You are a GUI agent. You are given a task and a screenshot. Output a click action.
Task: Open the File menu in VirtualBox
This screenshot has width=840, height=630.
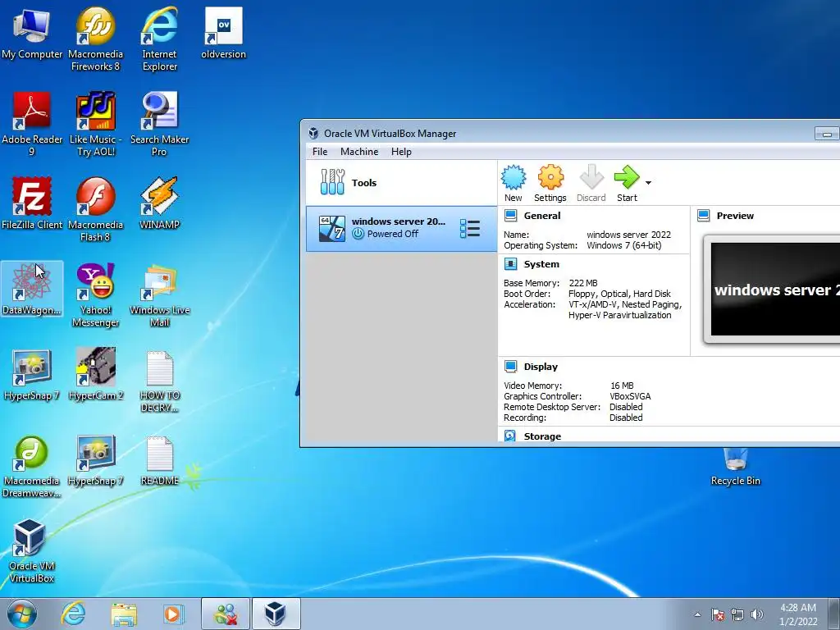(x=320, y=152)
